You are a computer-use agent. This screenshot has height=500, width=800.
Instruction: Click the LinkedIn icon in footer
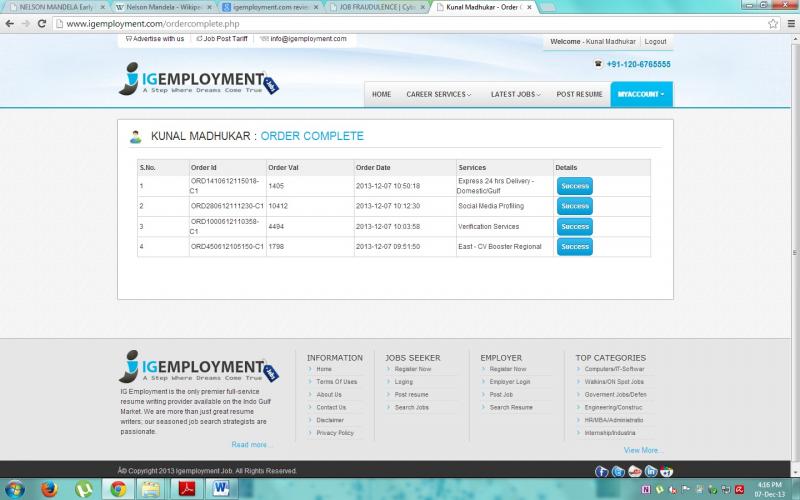(x=651, y=471)
